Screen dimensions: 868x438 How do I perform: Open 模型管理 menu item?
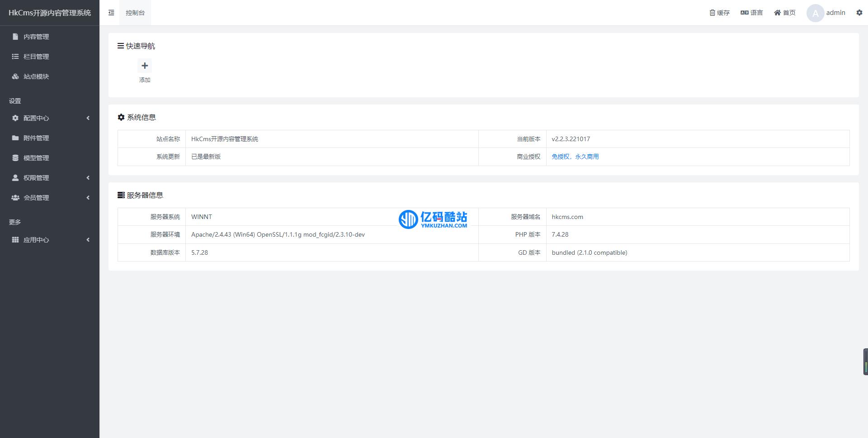(50, 158)
